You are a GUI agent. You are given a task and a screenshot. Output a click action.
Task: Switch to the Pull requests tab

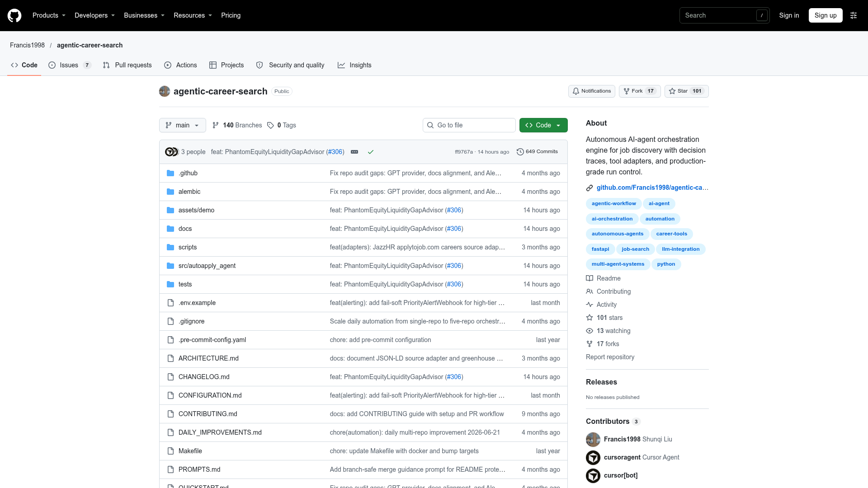coord(127,65)
